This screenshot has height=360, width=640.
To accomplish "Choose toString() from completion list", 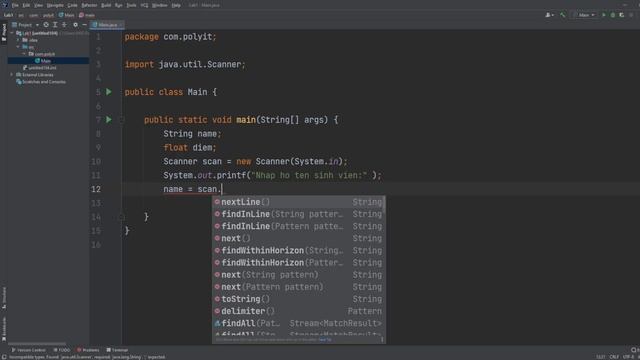I will 298,299.
